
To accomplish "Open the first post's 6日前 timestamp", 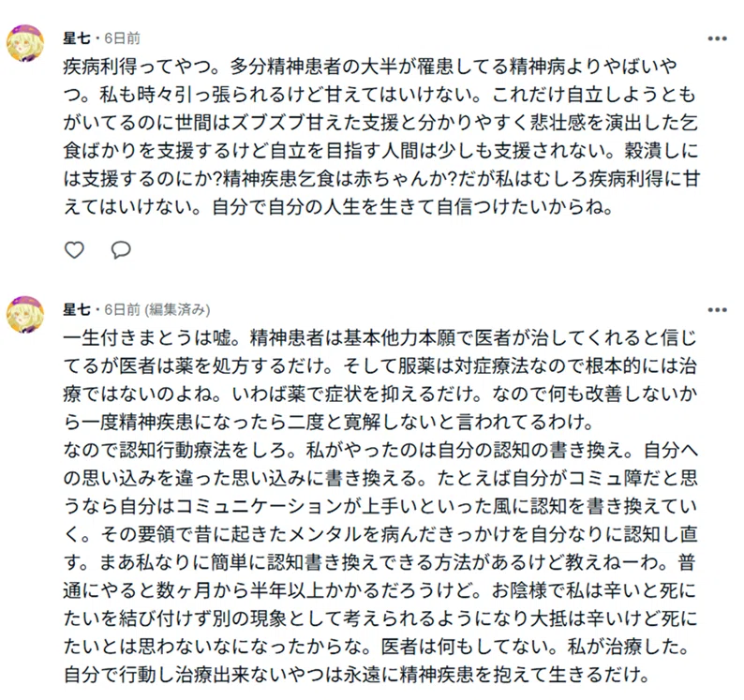I will pos(123,38).
